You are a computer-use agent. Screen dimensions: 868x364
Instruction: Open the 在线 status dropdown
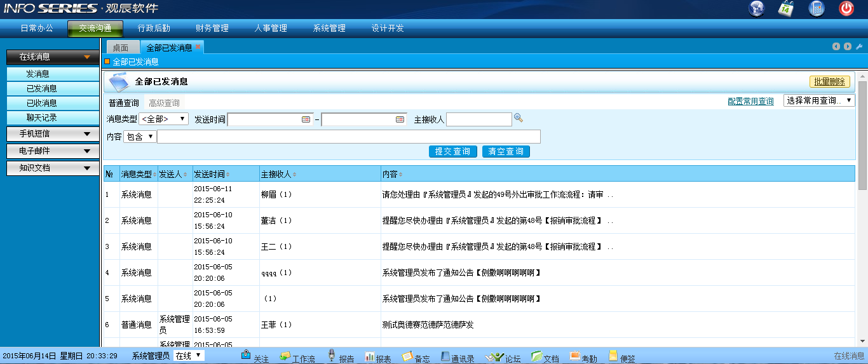click(189, 356)
